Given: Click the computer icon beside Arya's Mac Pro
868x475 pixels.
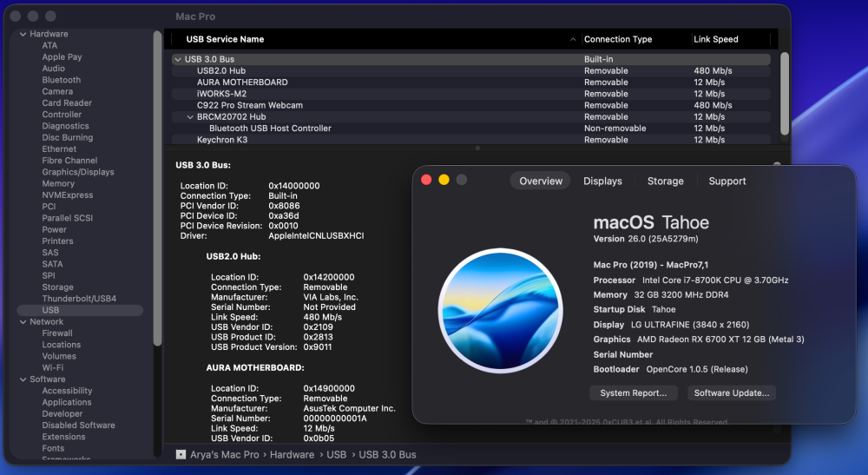Looking at the screenshot, I should click(181, 454).
